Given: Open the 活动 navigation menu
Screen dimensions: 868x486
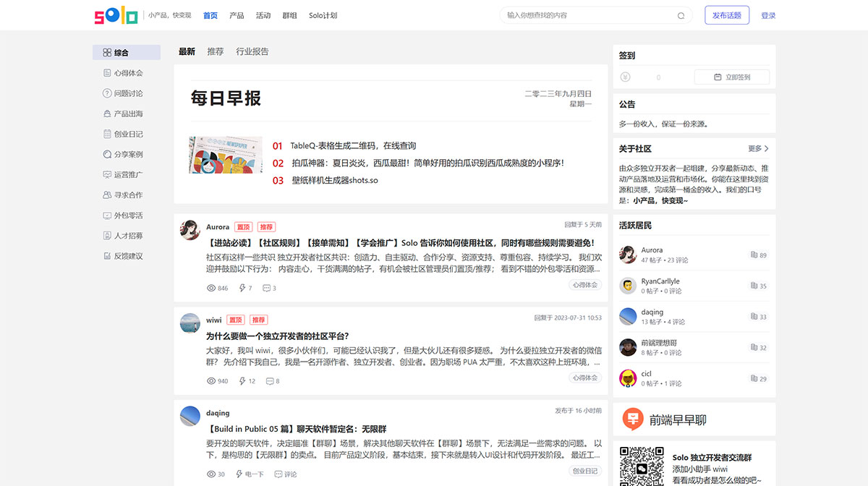Looking at the screenshot, I should (x=264, y=14).
